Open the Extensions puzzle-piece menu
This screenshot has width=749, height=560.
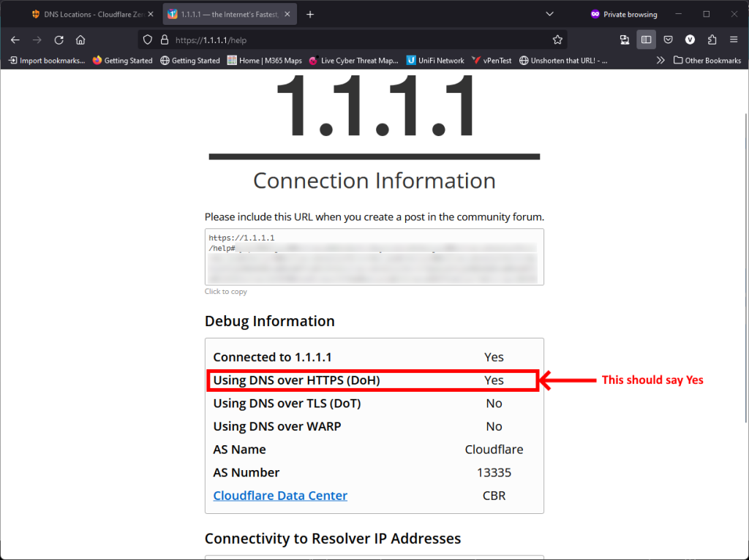point(712,40)
